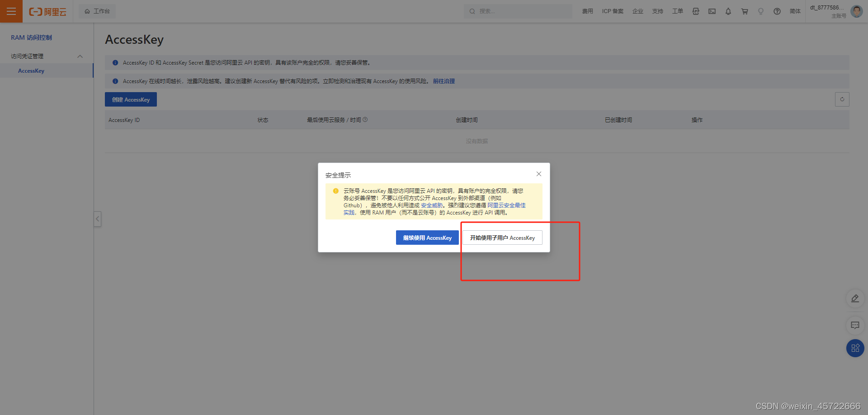The image size is (868, 415).
Task: Open the shopping cart
Action: [745, 11]
